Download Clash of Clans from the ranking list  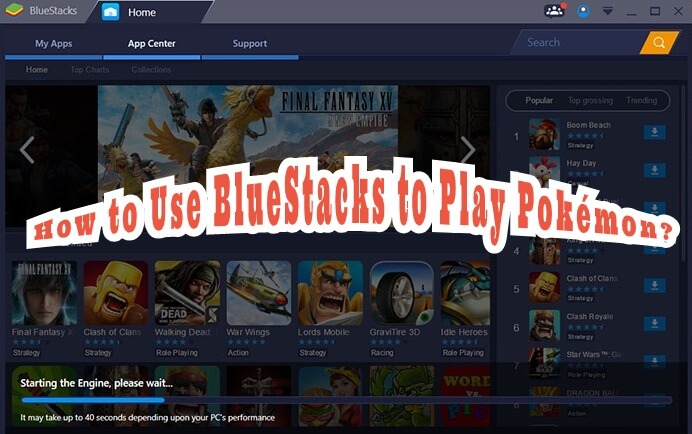point(654,285)
